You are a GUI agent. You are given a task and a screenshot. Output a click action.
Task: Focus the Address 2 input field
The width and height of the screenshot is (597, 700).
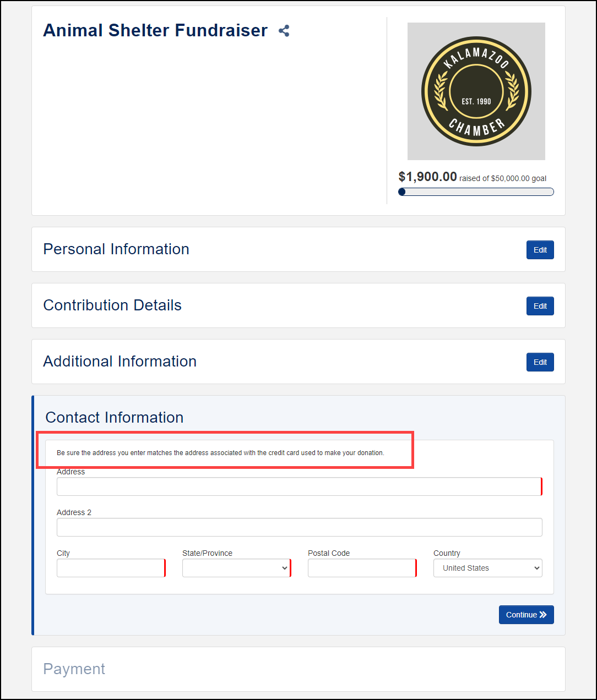300,527
